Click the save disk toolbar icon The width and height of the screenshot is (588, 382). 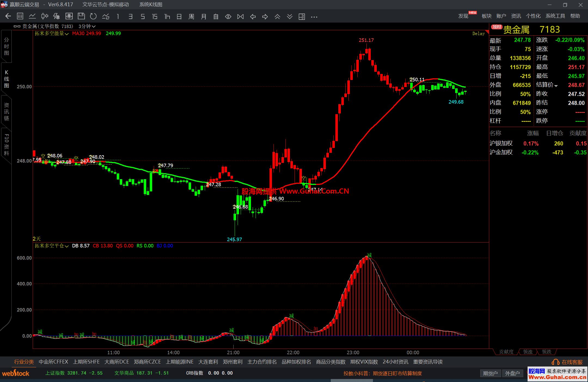point(81,16)
